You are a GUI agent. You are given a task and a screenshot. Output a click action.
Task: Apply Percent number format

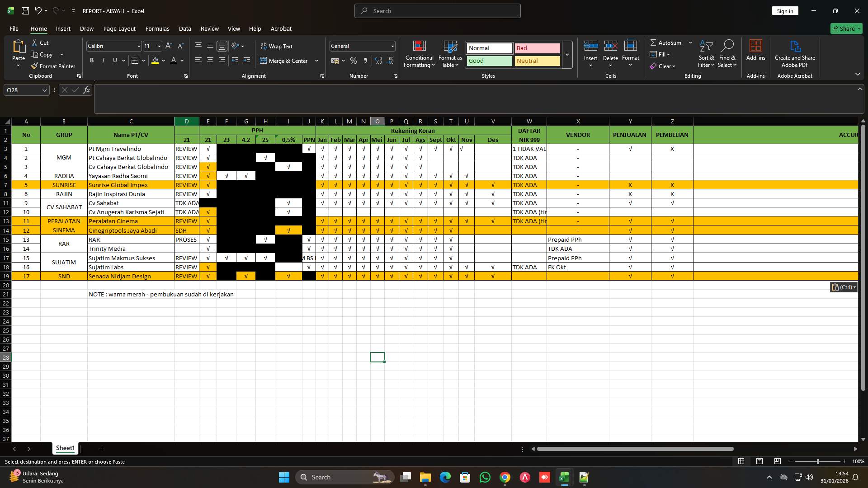point(354,61)
